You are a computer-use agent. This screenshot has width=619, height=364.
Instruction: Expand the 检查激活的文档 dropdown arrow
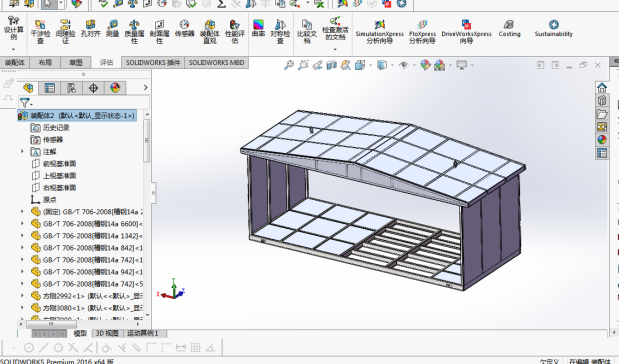335,49
